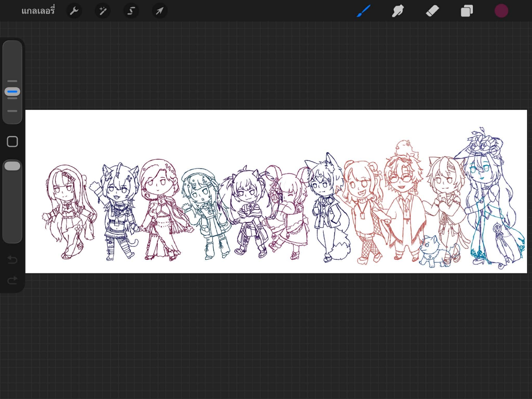Select the Brush paint tool
Screen dimensions: 532x399
pos(363,11)
